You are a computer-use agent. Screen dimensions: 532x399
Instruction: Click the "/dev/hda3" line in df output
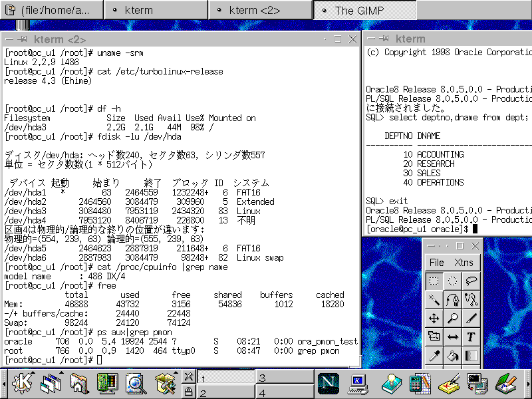coord(109,128)
